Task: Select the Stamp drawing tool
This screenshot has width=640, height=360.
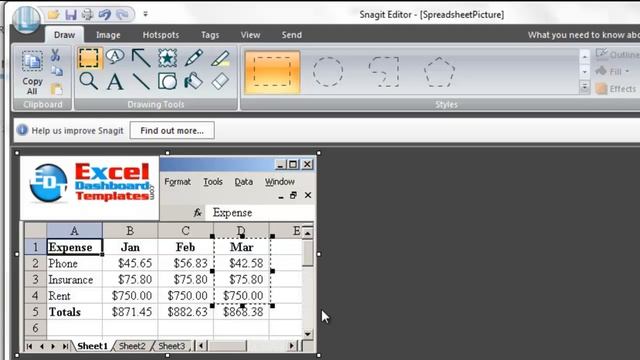Action: point(167,58)
